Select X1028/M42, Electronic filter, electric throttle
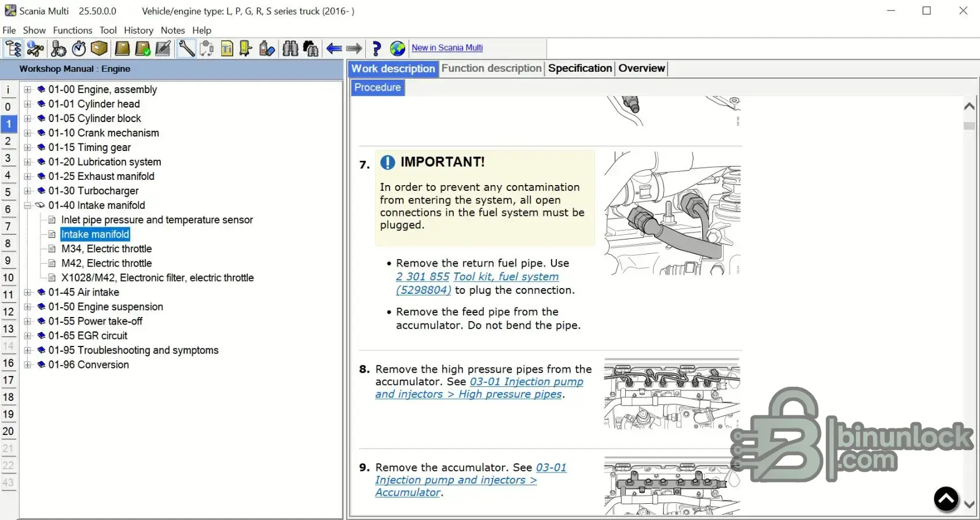Image resolution: width=980 pixels, height=520 pixels. point(157,278)
